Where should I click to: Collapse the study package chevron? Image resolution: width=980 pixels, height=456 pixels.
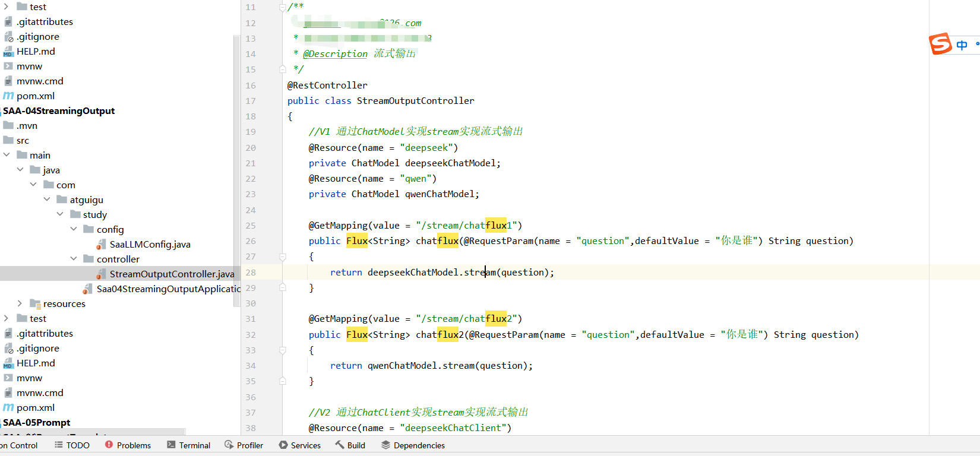pos(60,214)
